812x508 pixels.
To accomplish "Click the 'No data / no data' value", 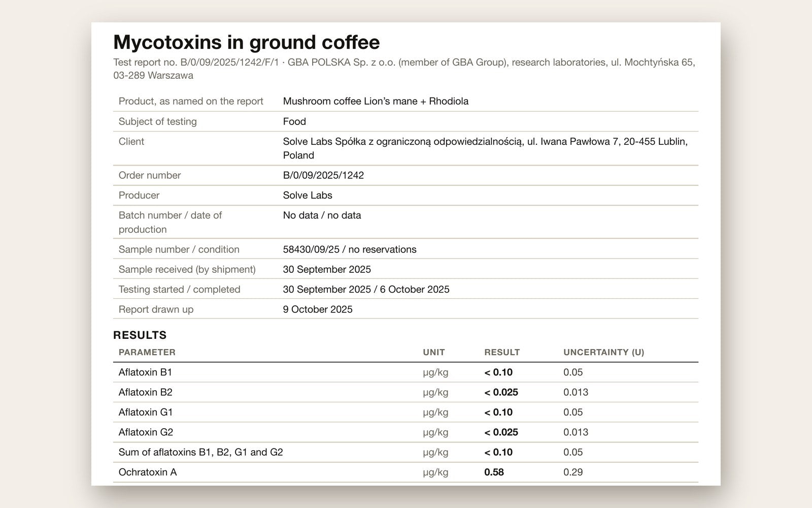I will coord(322,215).
